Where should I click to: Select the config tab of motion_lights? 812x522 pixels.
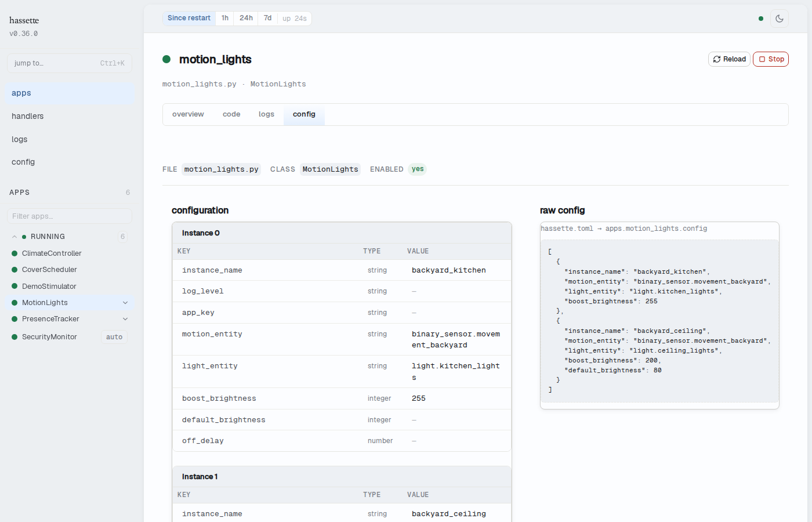tap(304, 114)
